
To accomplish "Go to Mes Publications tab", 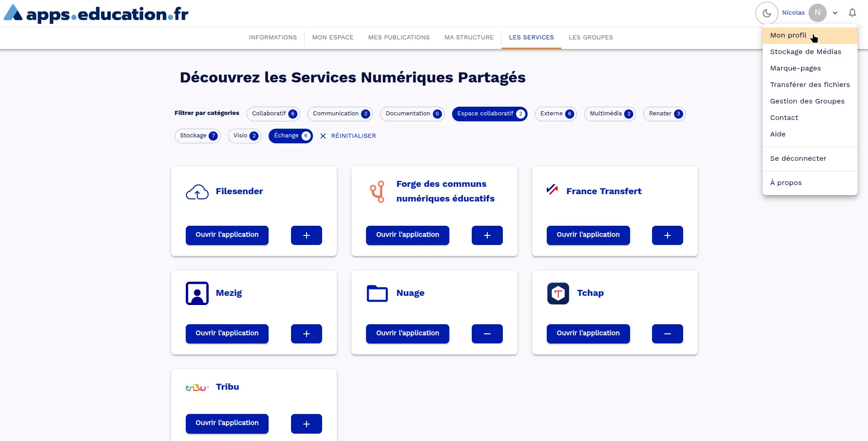I will (x=399, y=38).
